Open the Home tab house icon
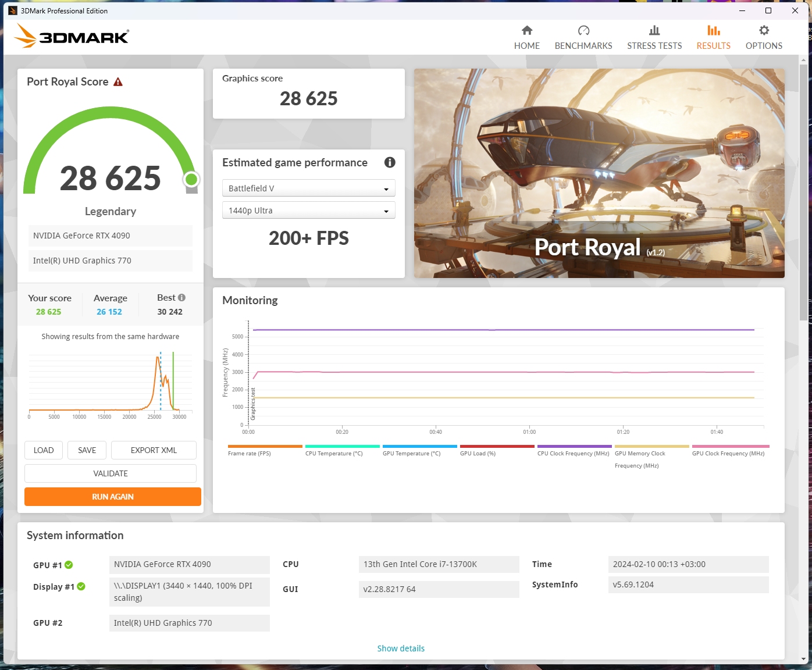The image size is (812, 670). coord(527,30)
